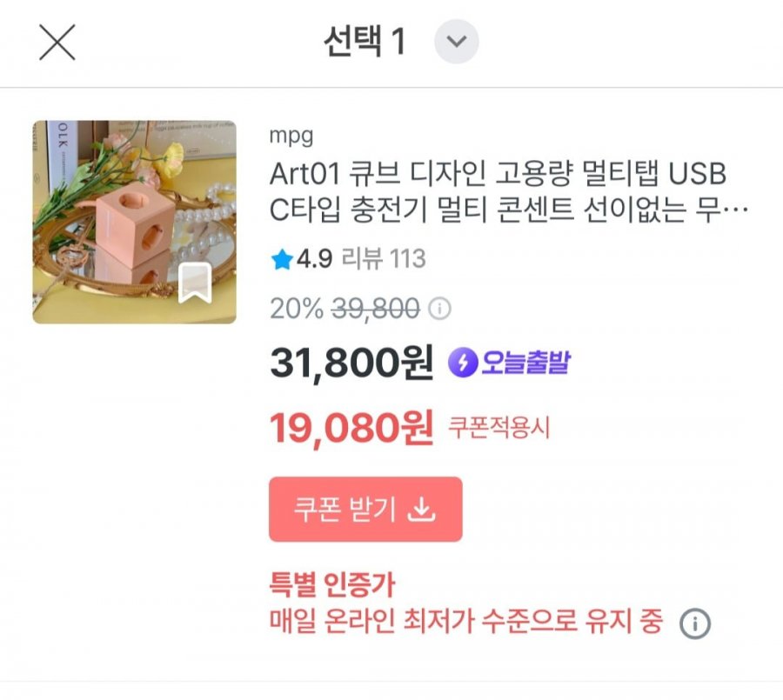Open the mpg brand page

(x=291, y=136)
